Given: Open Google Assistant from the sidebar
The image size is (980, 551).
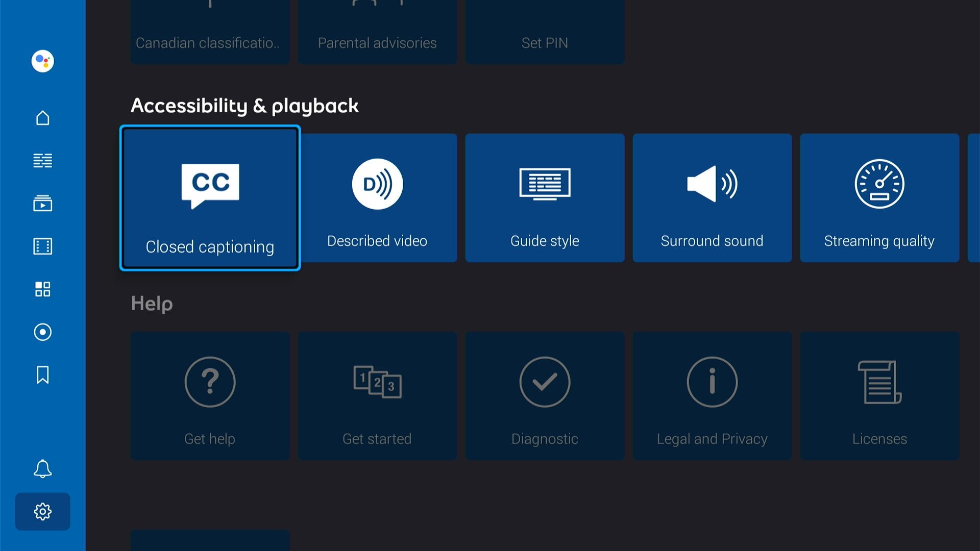Looking at the screenshot, I should [x=42, y=61].
